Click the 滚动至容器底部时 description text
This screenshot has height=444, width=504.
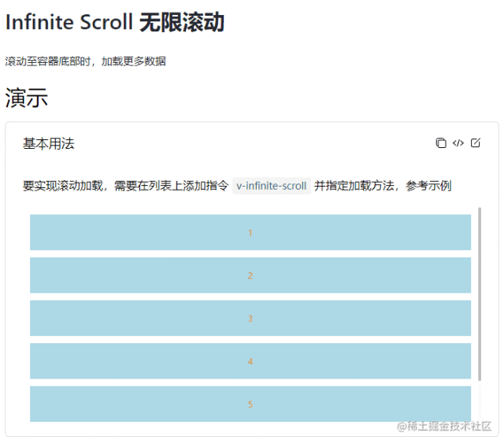(x=86, y=61)
